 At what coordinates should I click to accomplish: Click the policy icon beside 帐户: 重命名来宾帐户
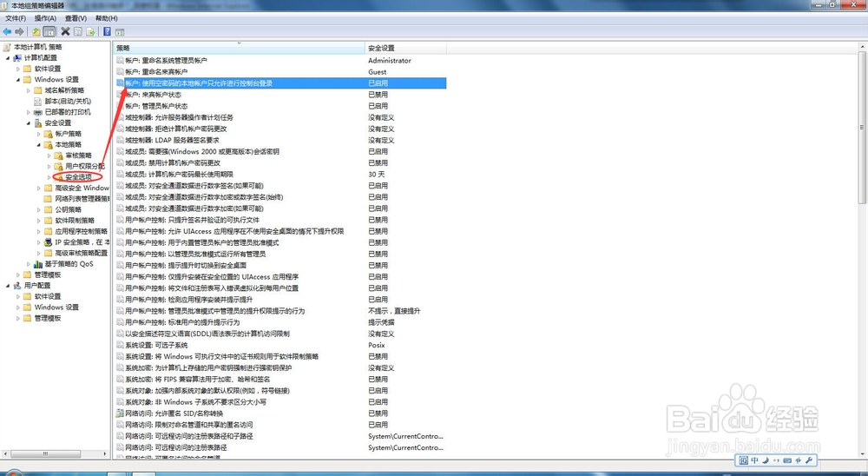[x=120, y=72]
